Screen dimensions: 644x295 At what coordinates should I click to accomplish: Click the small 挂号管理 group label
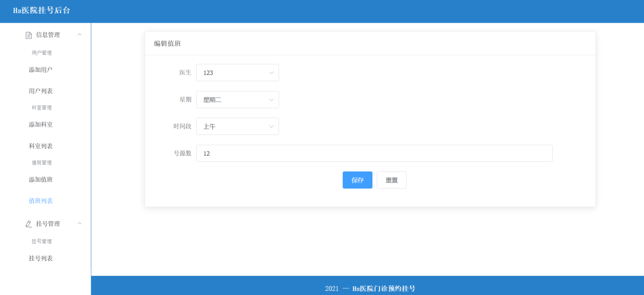tap(42, 241)
